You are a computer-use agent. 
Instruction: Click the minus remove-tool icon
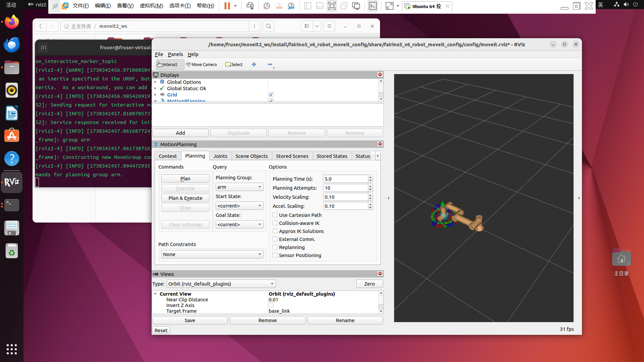(x=270, y=64)
